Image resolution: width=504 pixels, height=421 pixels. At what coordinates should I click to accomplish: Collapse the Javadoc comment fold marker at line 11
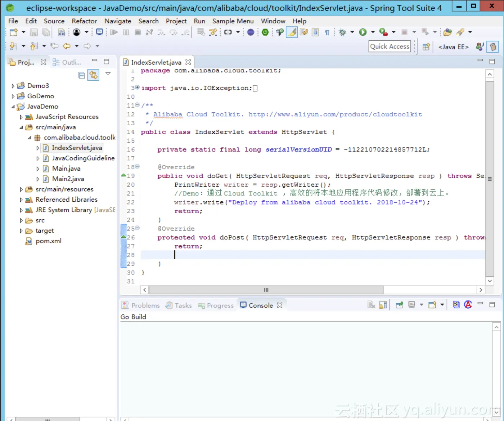tap(137, 105)
